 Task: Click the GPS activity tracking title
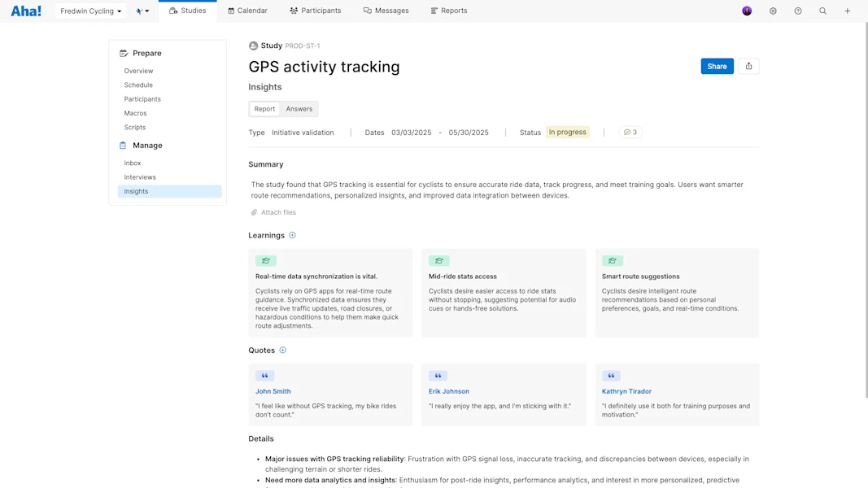[x=324, y=67]
